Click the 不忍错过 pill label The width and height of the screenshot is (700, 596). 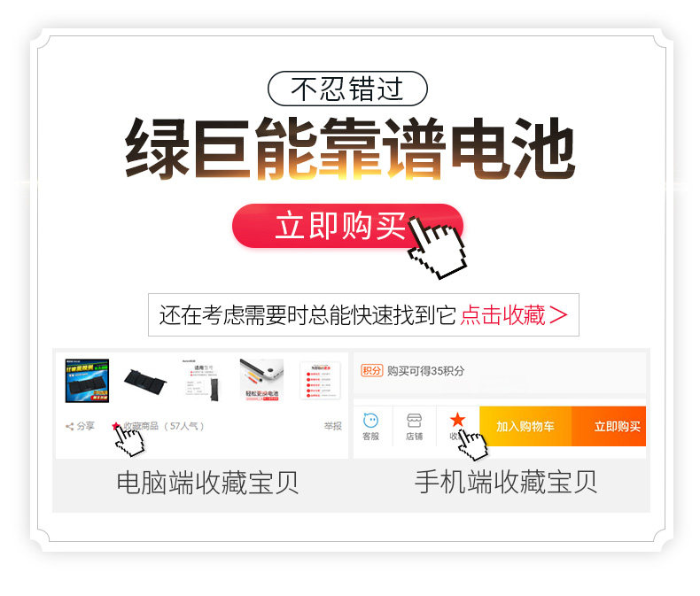[347, 89]
